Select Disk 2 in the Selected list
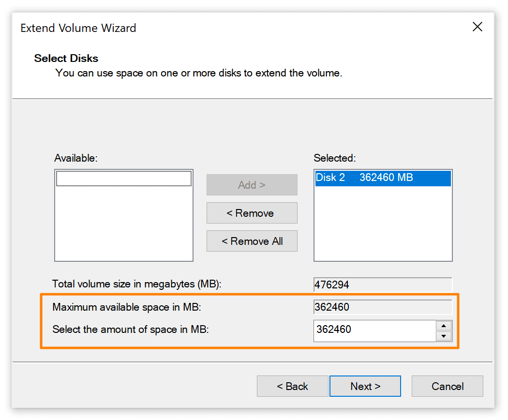The image size is (508, 420). pyautogui.click(x=383, y=178)
